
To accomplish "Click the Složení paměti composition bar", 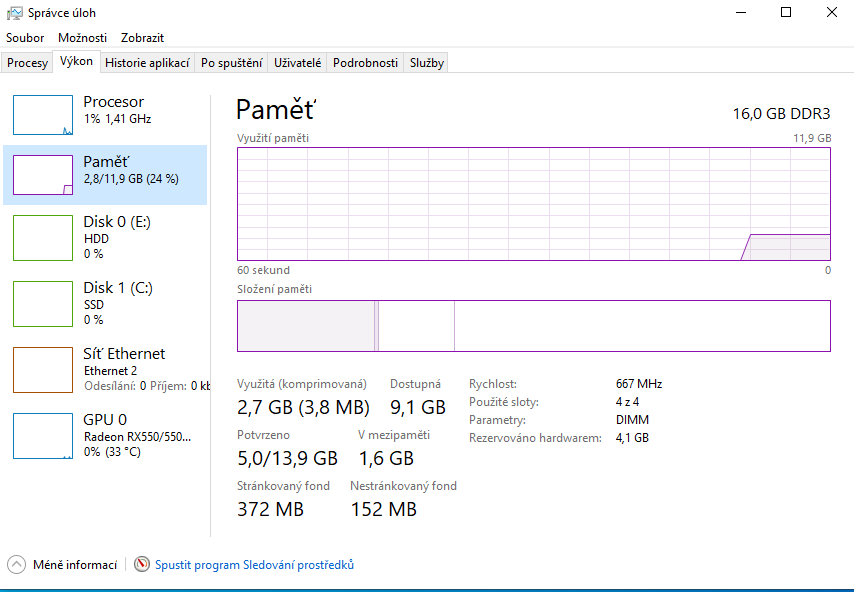I will [533, 326].
